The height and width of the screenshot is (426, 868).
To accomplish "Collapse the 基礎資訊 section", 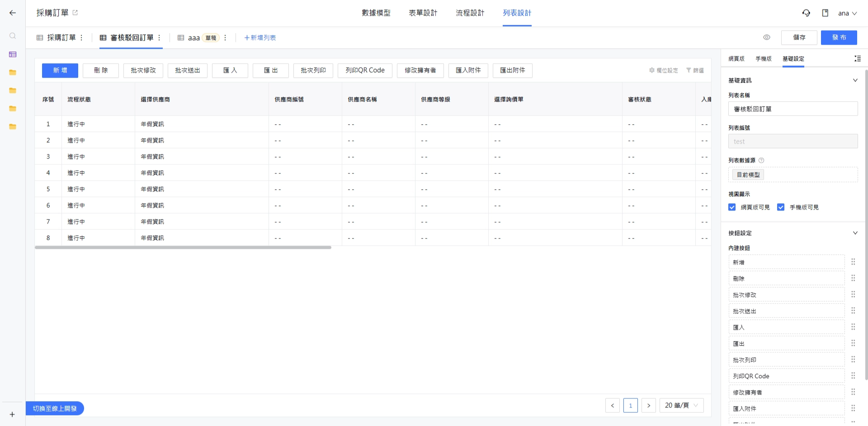I will [855, 80].
